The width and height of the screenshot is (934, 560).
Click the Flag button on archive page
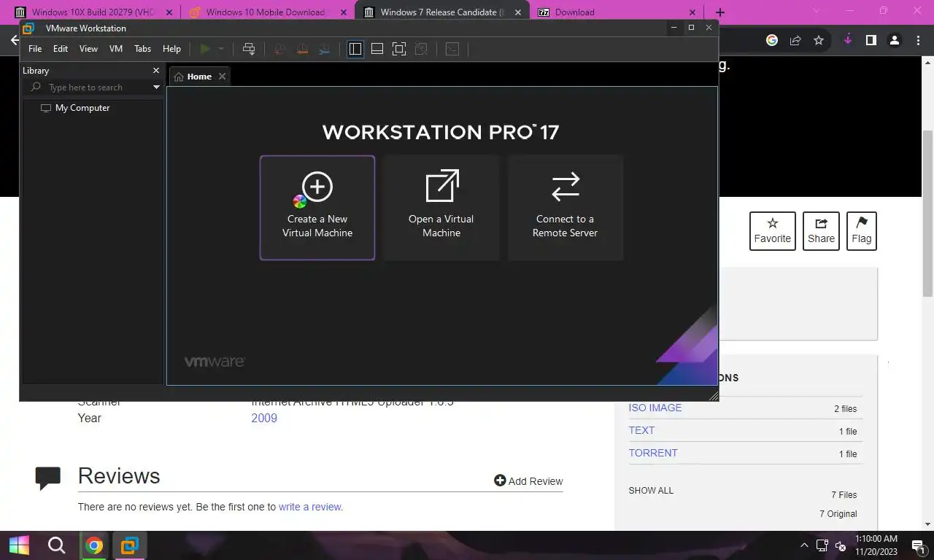click(861, 231)
